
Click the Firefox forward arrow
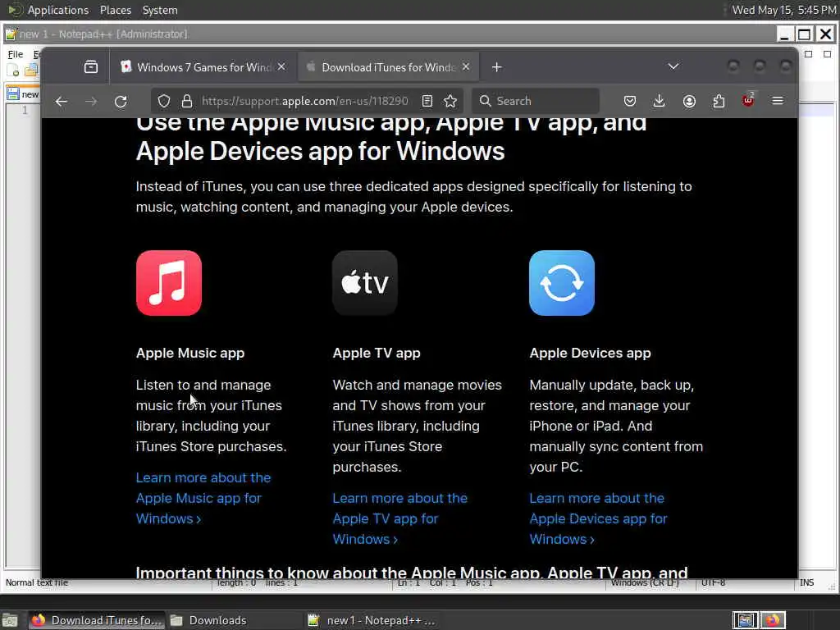point(91,101)
